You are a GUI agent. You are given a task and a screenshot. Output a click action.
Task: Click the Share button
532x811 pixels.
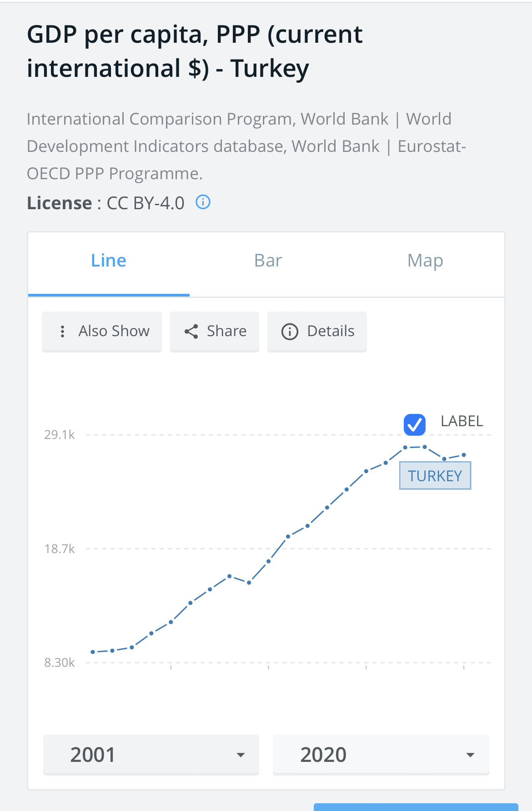[215, 331]
